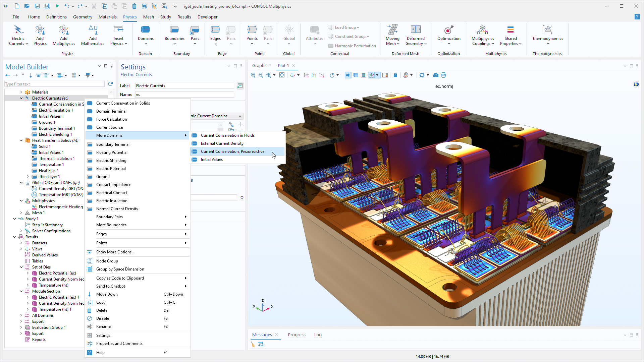Screen dimensions: 644x362
Task: Select Current Conservation, Piezoresistive menu item
Action: [232, 152]
